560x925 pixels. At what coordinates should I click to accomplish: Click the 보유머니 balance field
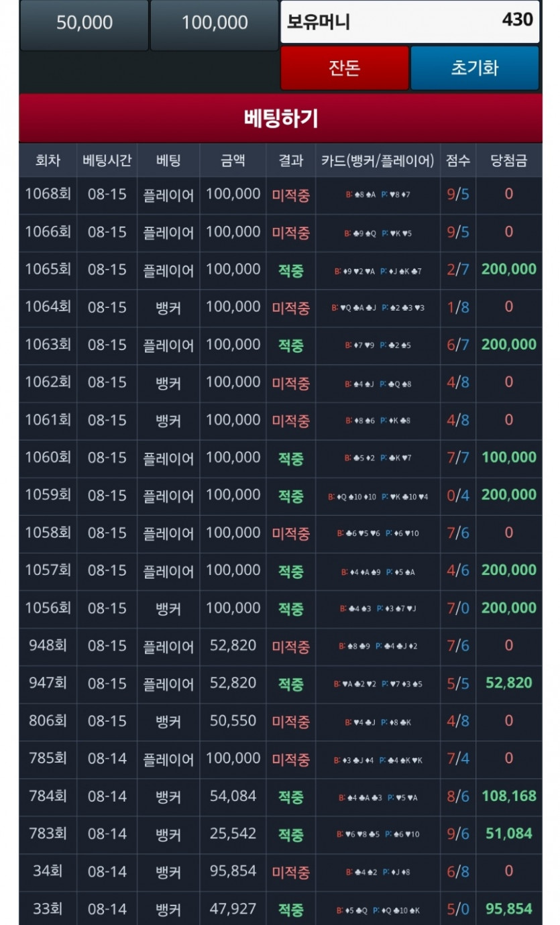[410, 21]
